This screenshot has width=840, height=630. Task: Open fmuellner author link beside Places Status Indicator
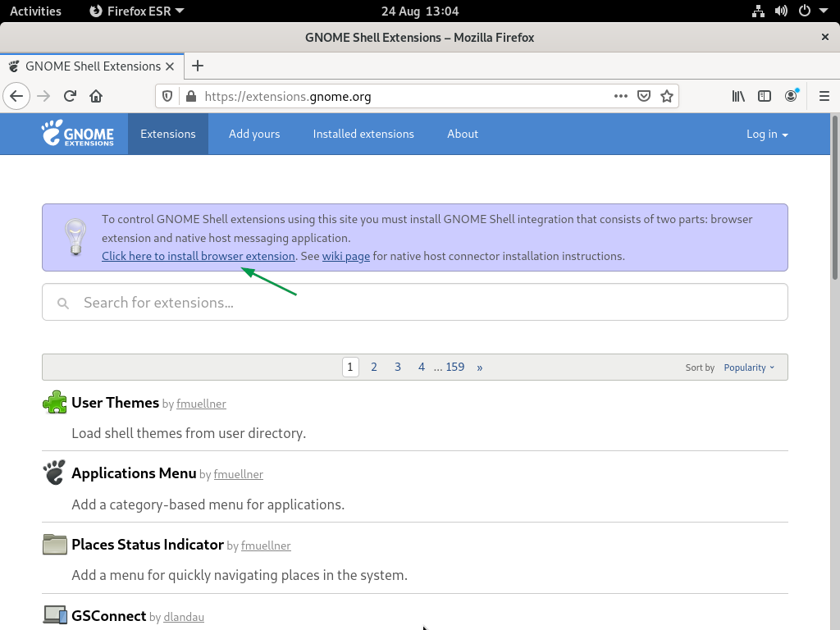click(266, 546)
